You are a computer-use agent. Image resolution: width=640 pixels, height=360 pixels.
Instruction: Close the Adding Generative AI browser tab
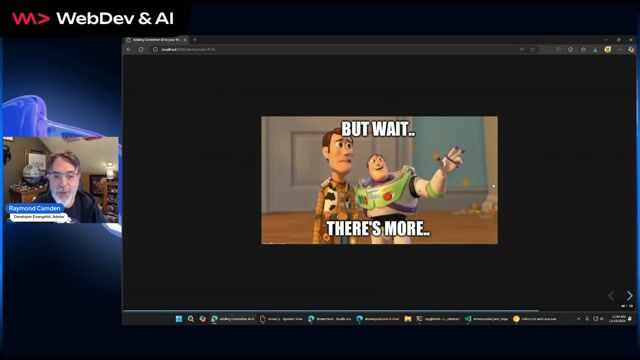click(184, 40)
